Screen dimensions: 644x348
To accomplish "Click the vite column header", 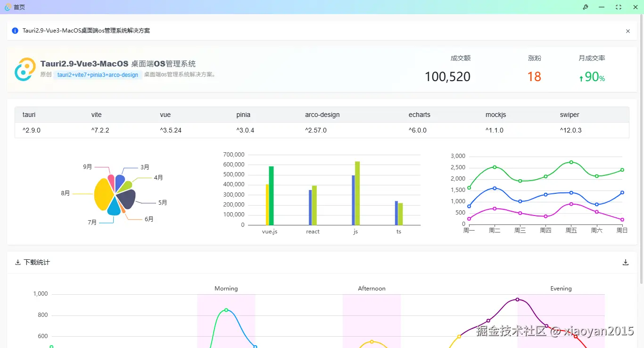I will click(96, 115).
